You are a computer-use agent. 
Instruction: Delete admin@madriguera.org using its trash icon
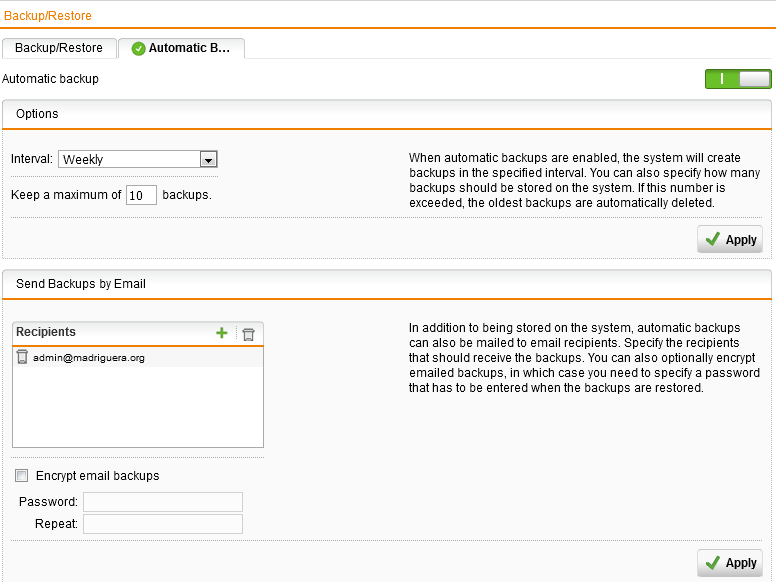click(22, 357)
